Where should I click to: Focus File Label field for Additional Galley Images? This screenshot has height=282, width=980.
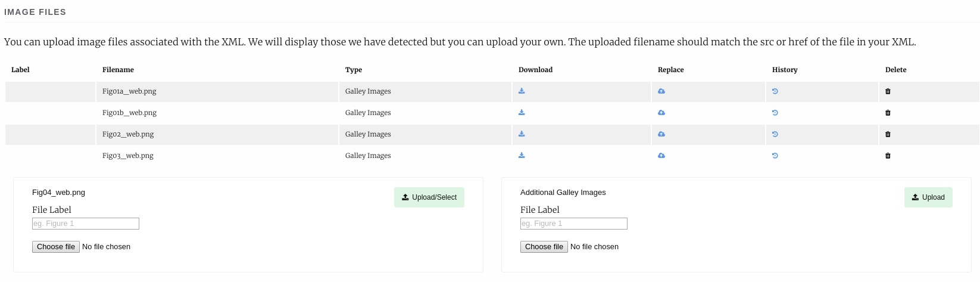(x=574, y=224)
